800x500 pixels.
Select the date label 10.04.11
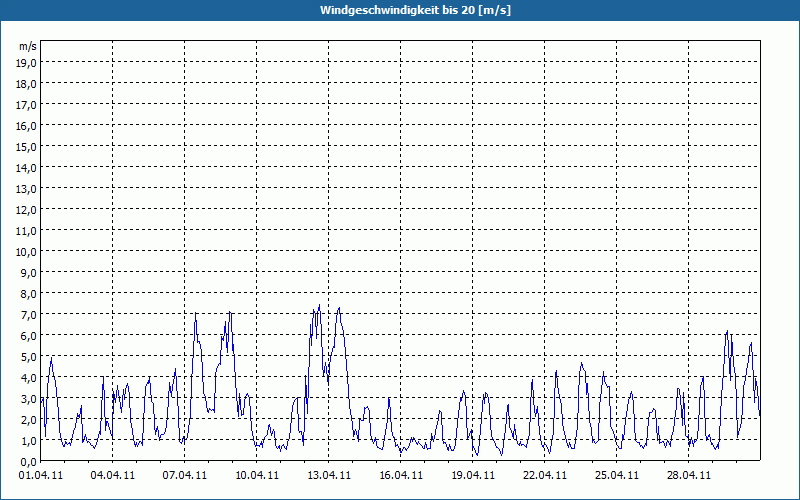tap(257, 475)
